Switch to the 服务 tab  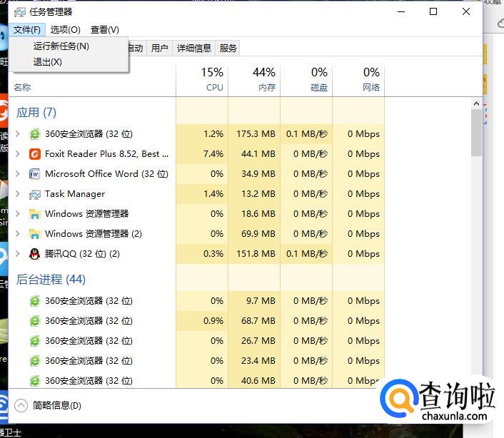(228, 49)
